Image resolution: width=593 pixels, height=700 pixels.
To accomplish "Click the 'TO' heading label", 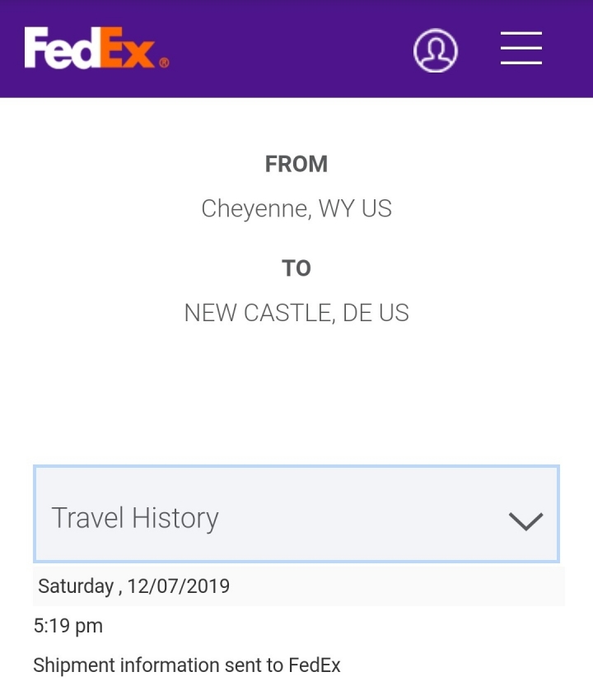I will click(x=296, y=268).
